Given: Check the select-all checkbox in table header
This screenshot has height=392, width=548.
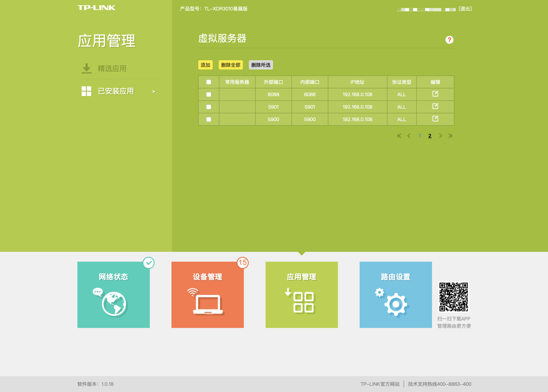Looking at the screenshot, I should click(208, 82).
